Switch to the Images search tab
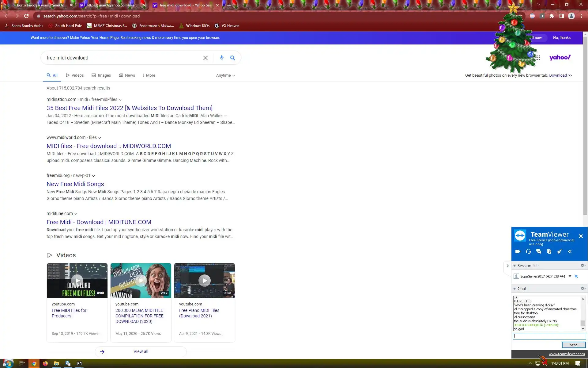The height and width of the screenshot is (368, 588). [101, 75]
